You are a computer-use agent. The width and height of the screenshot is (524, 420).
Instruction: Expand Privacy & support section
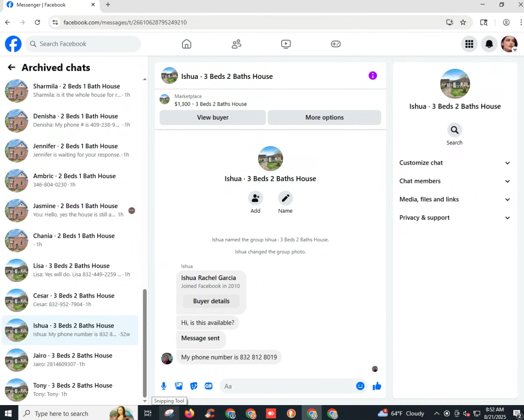point(455,218)
